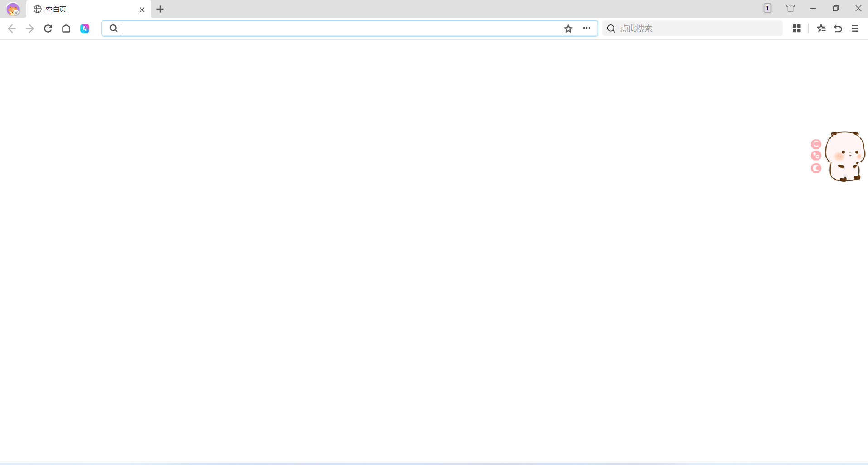Open the four-square apps grid
The image size is (868, 465).
[796, 29]
